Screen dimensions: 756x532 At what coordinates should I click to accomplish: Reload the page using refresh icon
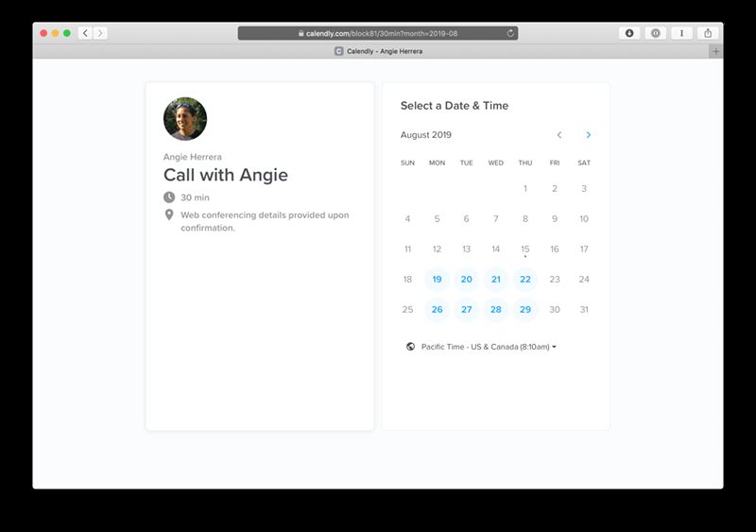[510, 33]
